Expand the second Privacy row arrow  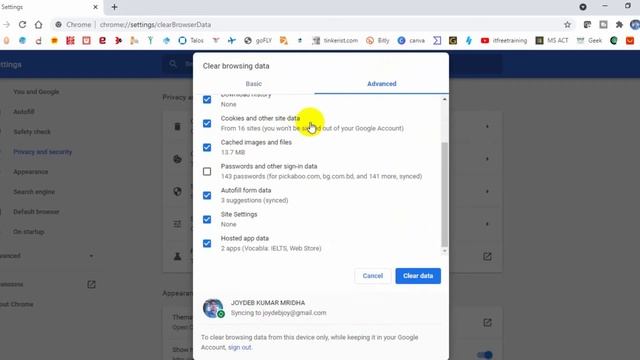(x=487, y=159)
